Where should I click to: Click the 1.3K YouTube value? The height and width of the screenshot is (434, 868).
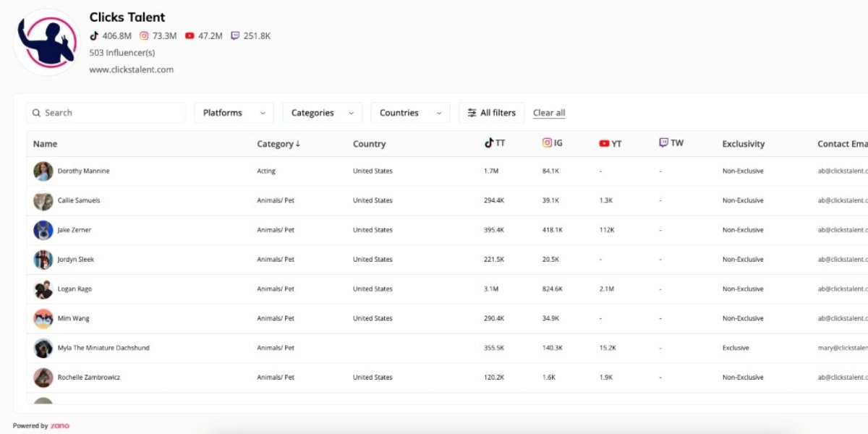[x=606, y=201]
